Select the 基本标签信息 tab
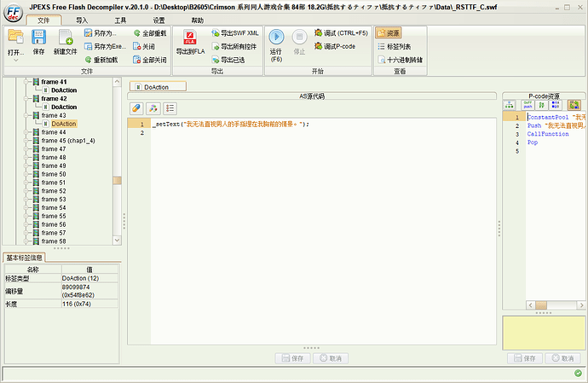Image resolution: width=588 pixels, height=383 pixels. 25,258
